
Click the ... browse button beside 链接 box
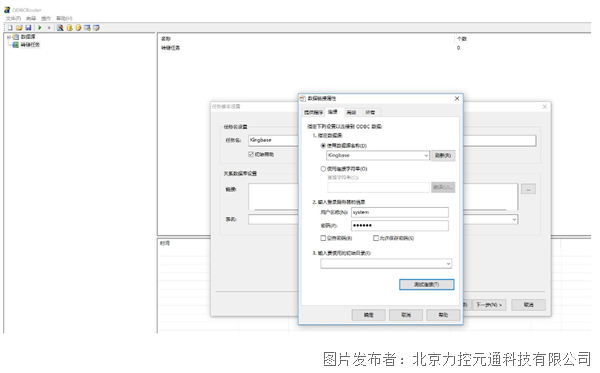pyautogui.click(x=528, y=189)
